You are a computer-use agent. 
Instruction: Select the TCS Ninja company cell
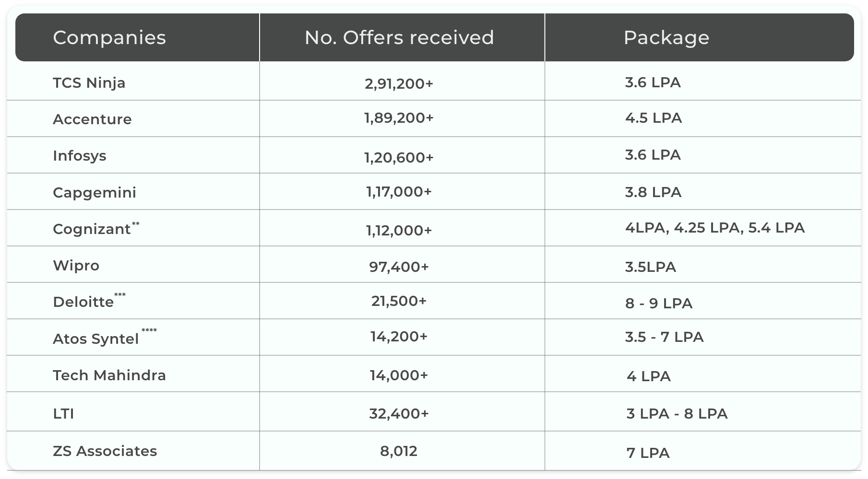coord(89,83)
